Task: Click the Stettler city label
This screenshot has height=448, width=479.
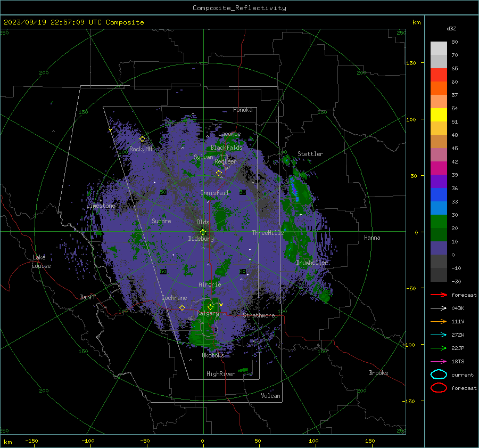Action: (310, 154)
